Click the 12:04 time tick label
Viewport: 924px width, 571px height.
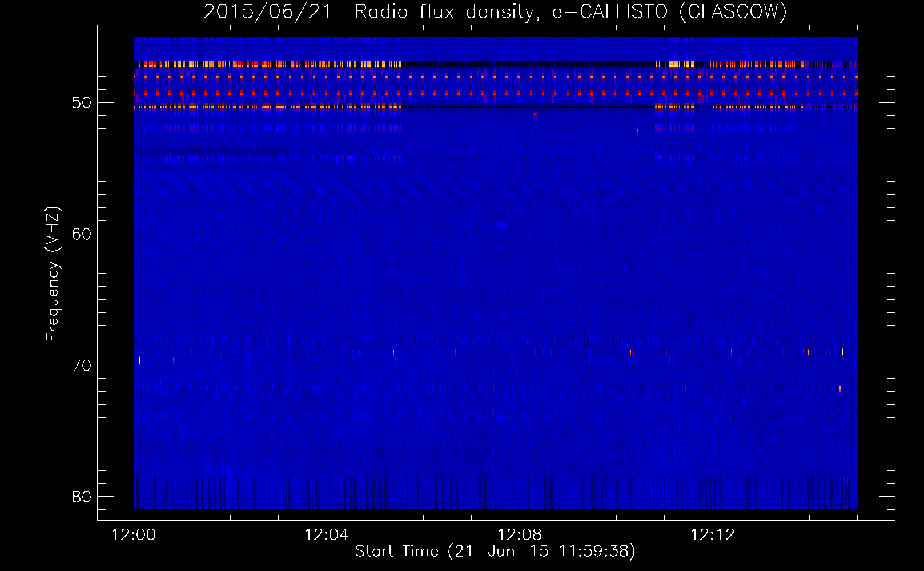[x=327, y=535]
